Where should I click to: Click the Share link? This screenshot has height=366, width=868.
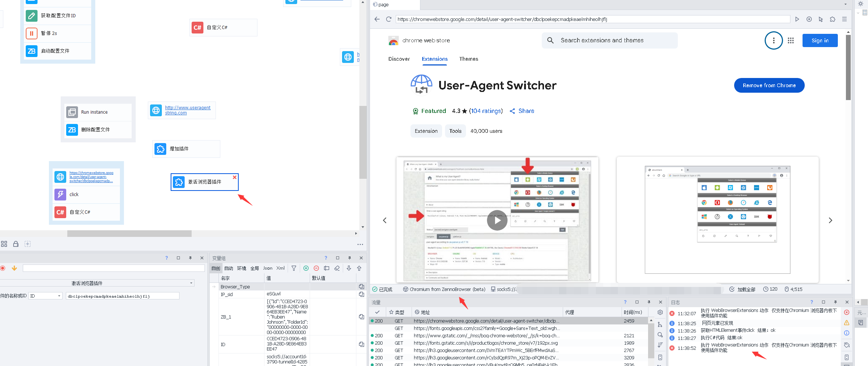point(522,111)
